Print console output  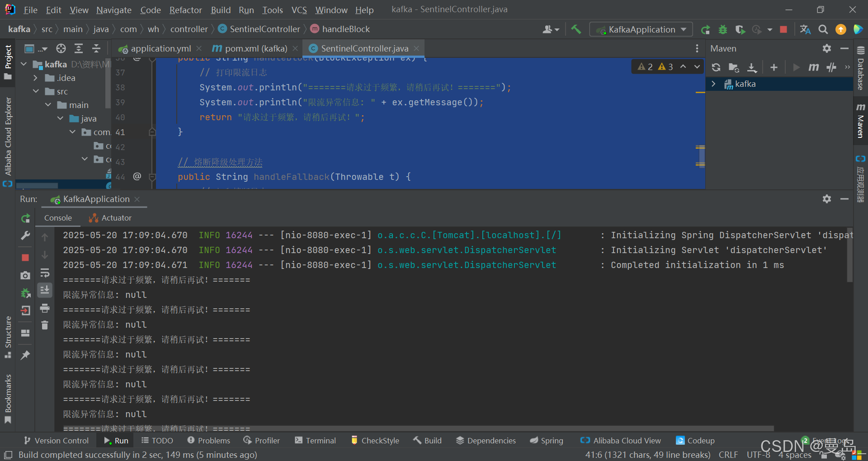point(45,308)
